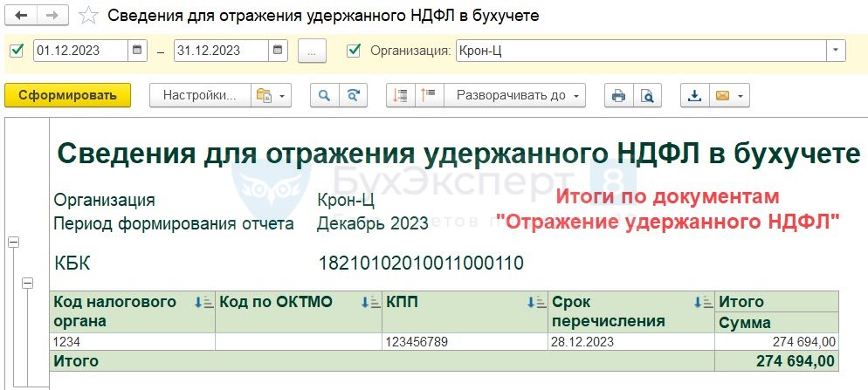The width and height of the screenshot is (868, 390).
Task: Sort by Код по ОКТМО column icon
Action: 370,302
